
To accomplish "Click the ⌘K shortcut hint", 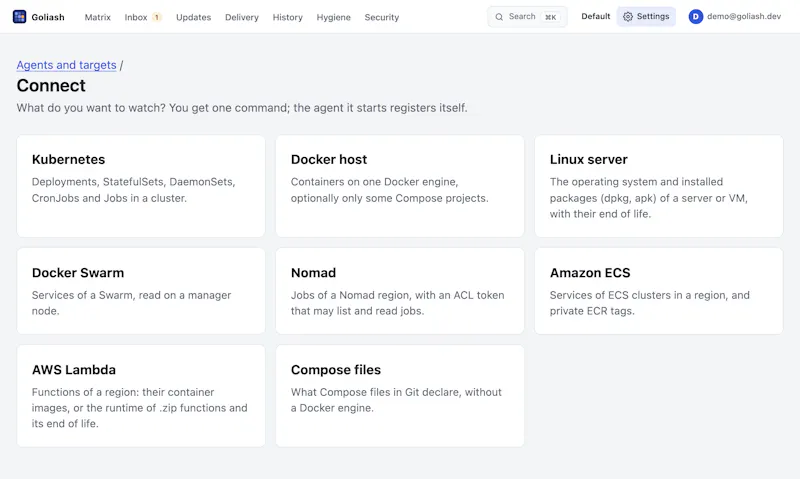I will click(551, 17).
